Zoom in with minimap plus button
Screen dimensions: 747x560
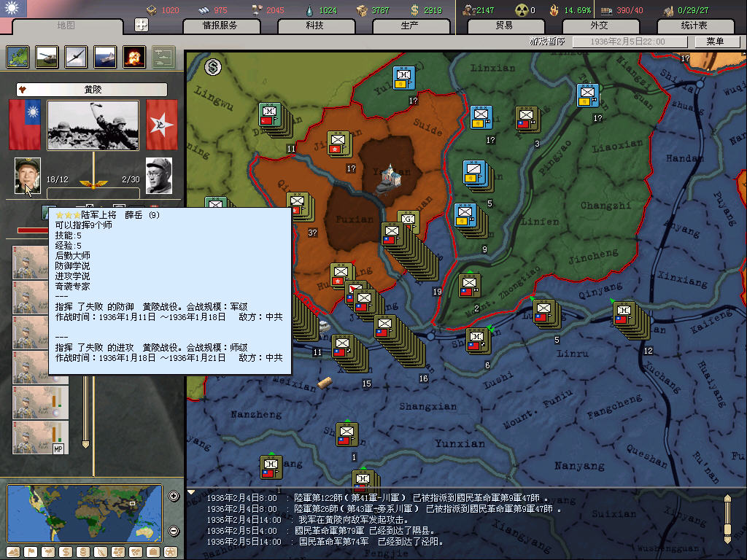(174, 497)
